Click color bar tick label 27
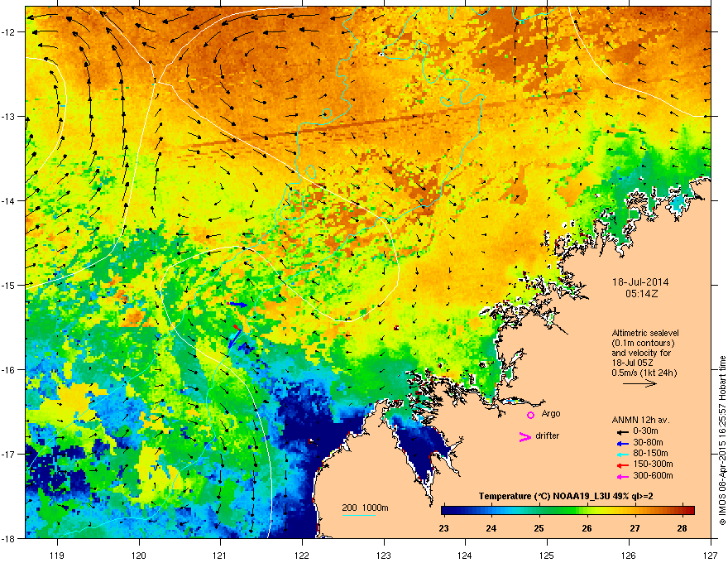The width and height of the screenshot is (728, 563). [x=635, y=528]
